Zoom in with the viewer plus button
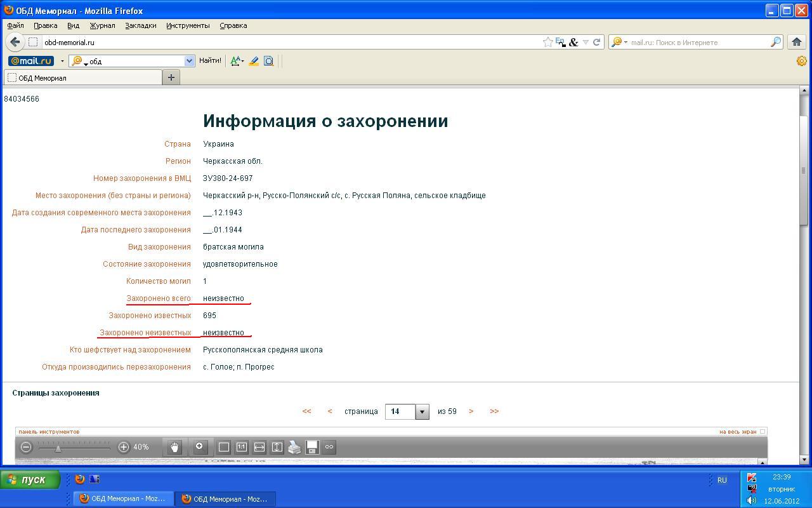Screen dimensions: 812x508 [124, 447]
